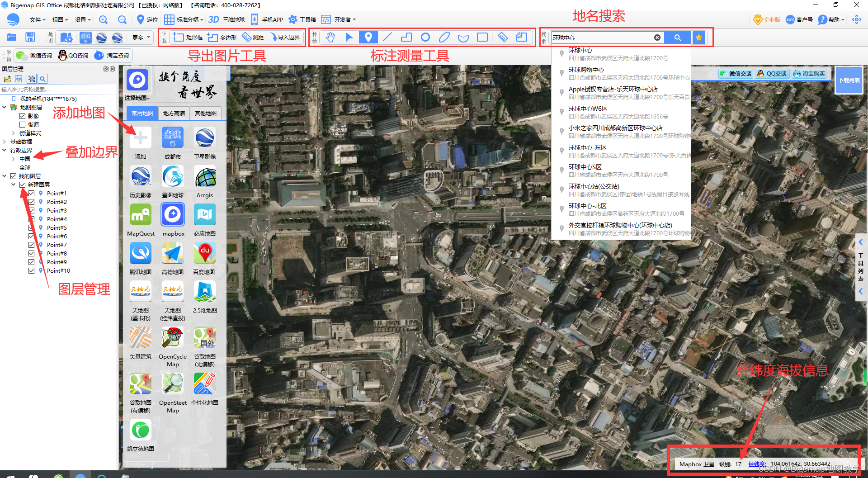The height and width of the screenshot is (478, 868).
Task: Select the pan hand tool
Action: [x=330, y=37]
